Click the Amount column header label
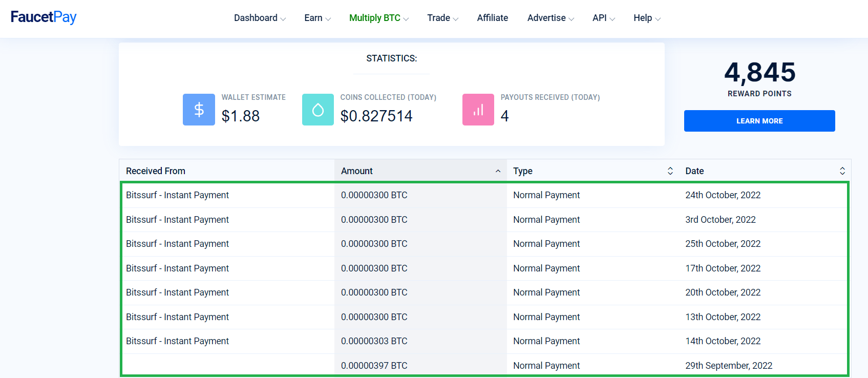The image size is (868, 378). pos(357,171)
